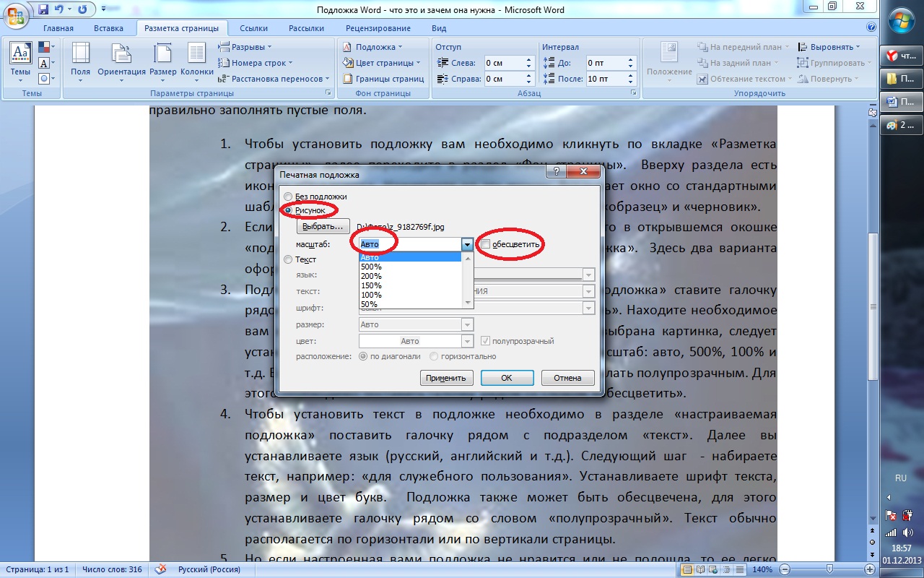924x578 pixels.
Task: Click spelling check icon in status bar
Action: click(160, 569)
